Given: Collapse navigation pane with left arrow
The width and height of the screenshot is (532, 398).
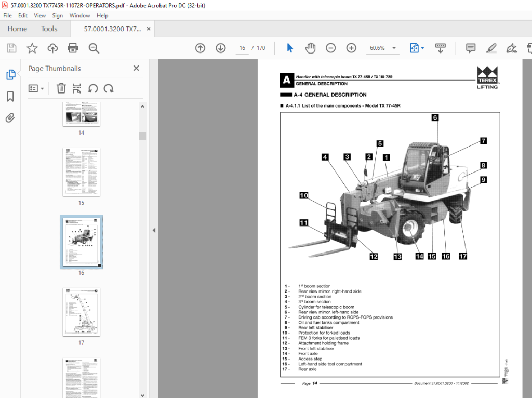Looking at the screenshot, I should pyautogui.click(x=154, y=230).
